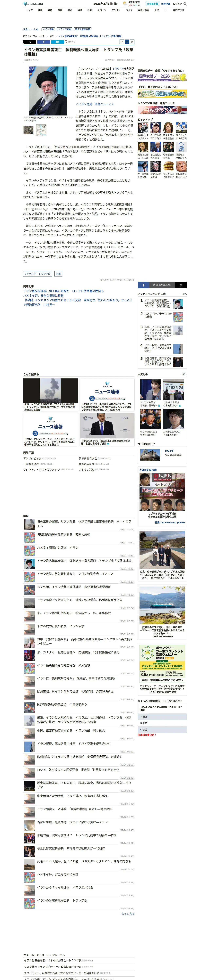Open ＜イラン情勢 関連ニュース＞ link
This screenshot has width=210, height=980.
(x=95, y=104)
